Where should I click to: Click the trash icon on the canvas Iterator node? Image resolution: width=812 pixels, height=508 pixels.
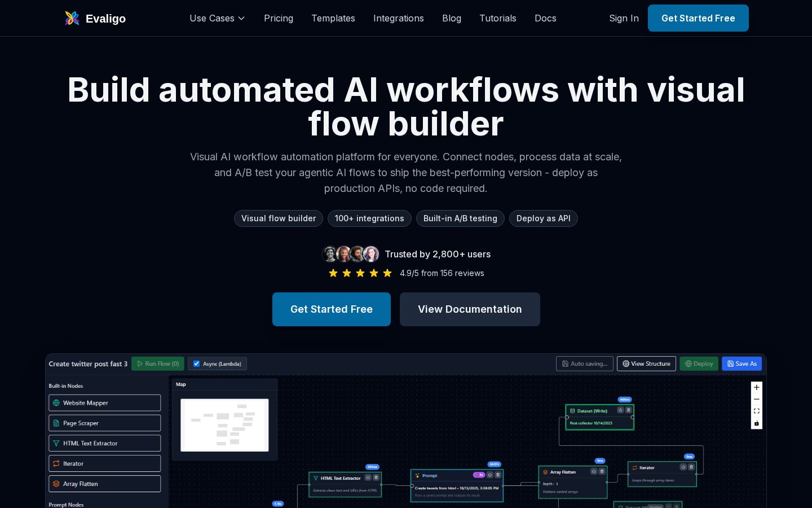(691, 467)
